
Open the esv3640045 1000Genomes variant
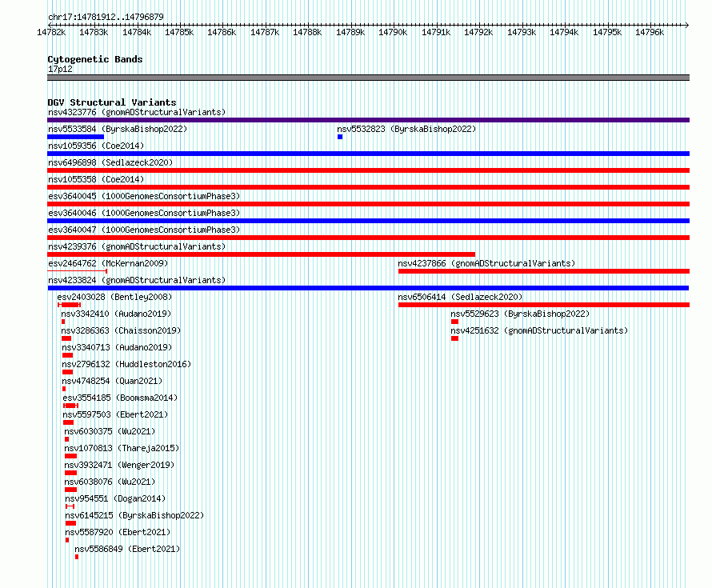(144, 196)
